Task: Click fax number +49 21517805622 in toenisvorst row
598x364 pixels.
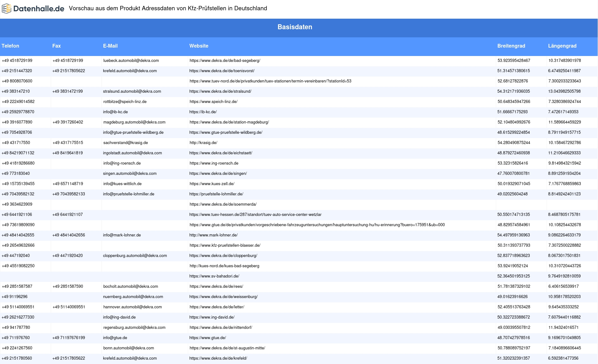Action: (x=69, y=71)
